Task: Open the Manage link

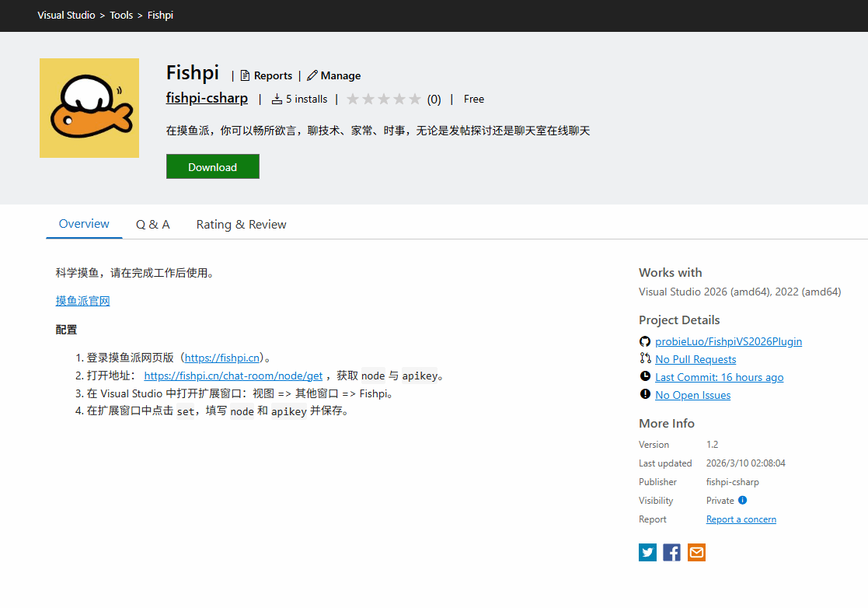Action: (x=334, y=75)
